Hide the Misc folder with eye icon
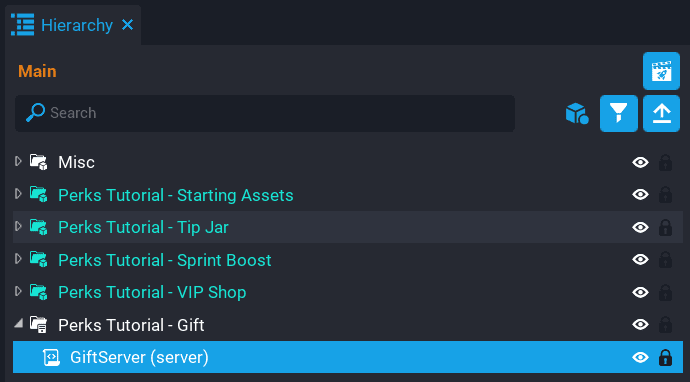 640,162
